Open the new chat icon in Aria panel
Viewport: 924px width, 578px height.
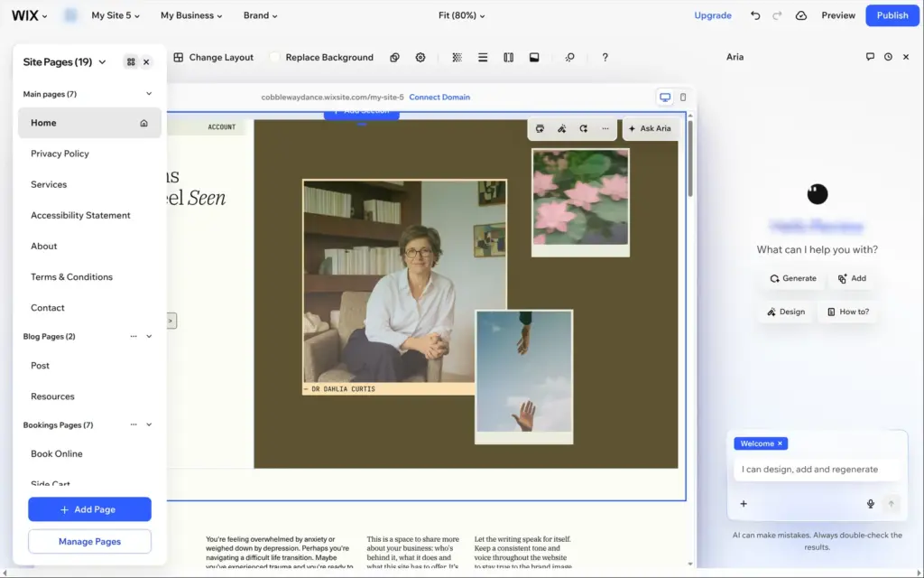[870, 57]
